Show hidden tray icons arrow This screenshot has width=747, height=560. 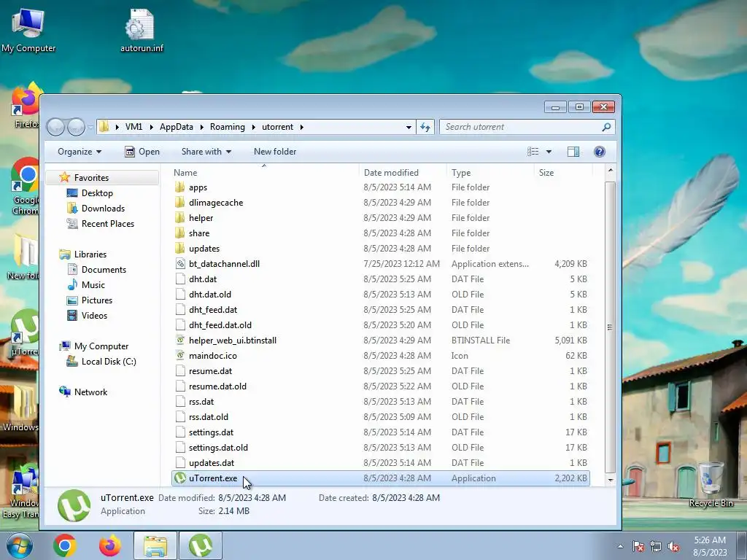click(x=620, y=546)
